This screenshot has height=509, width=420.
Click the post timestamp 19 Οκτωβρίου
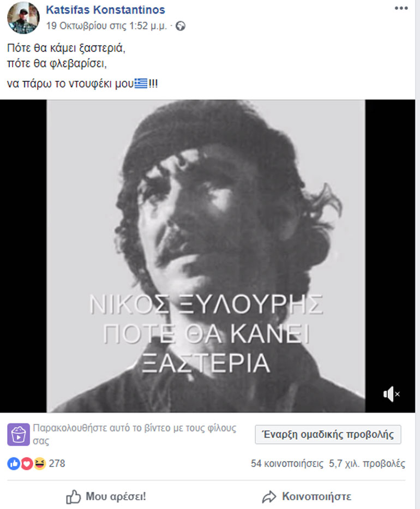click(x=106, y=26)
